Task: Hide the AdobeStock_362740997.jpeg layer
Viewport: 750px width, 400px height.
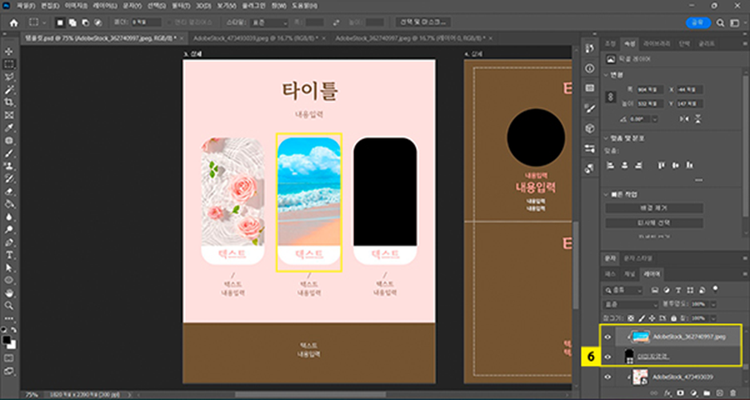Action: click(608, 337)
